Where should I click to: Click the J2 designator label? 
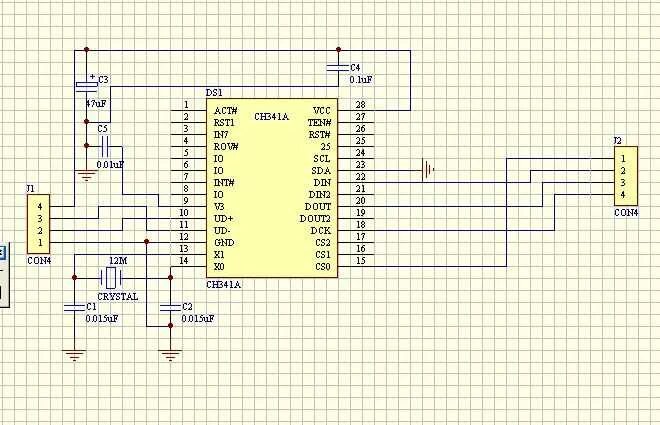click(x=617, y=141)
